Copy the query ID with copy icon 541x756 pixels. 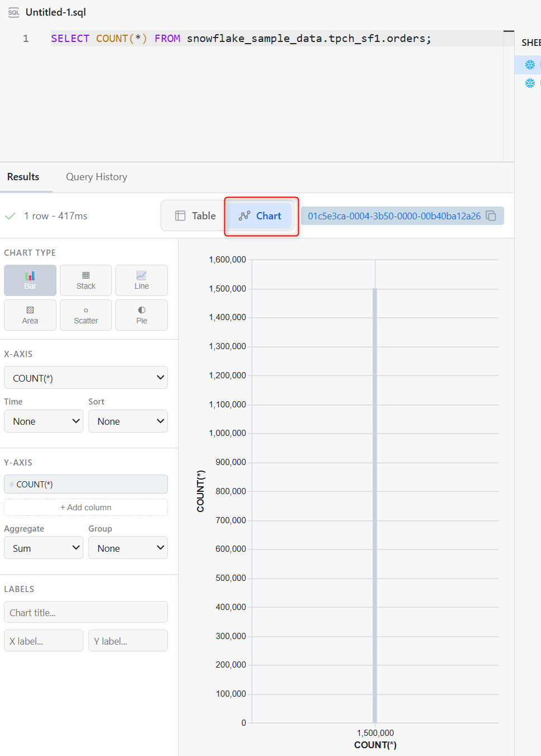pyautogui.click(x=491, y=216)
